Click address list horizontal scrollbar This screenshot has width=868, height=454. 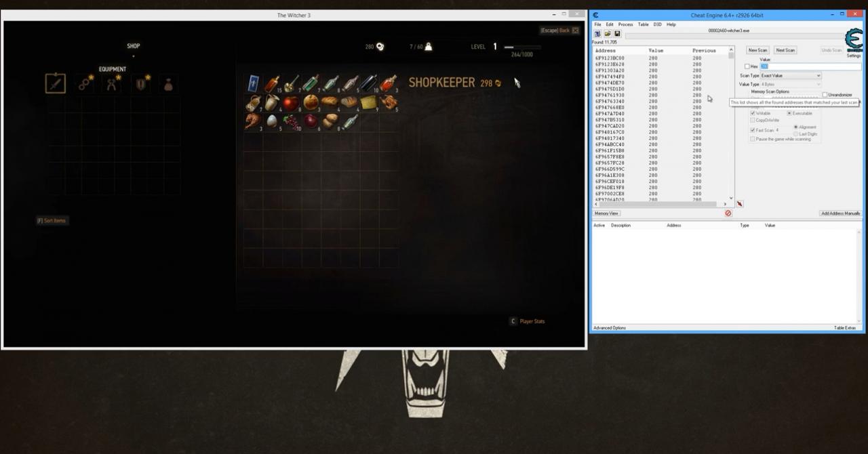660,204
